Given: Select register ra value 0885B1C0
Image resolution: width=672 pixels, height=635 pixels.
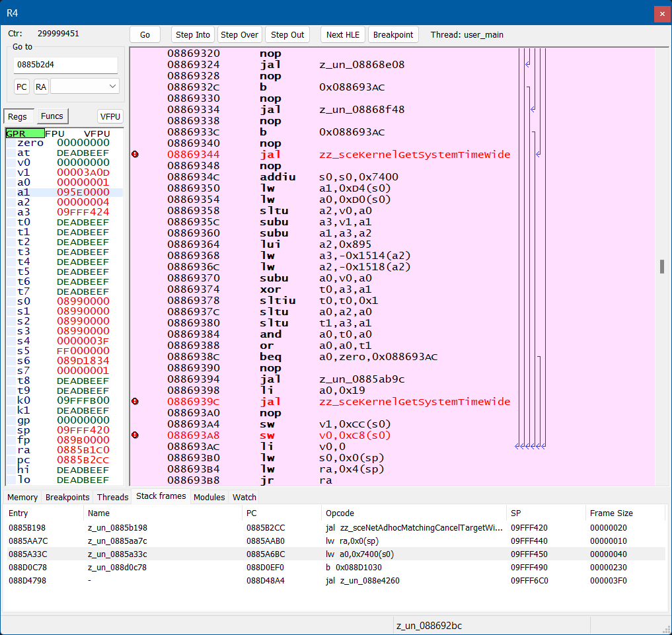Looking at the screenshot, I should tap(83, 450).
